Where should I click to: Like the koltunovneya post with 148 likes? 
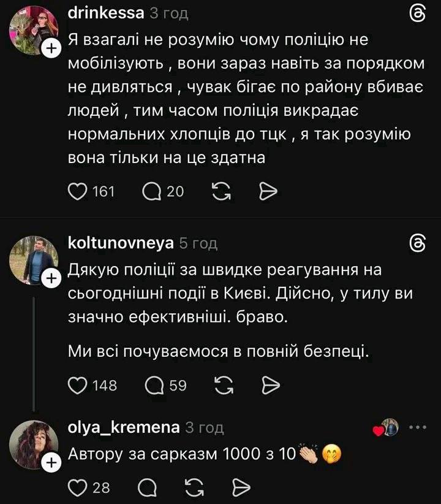click(77, 385)
